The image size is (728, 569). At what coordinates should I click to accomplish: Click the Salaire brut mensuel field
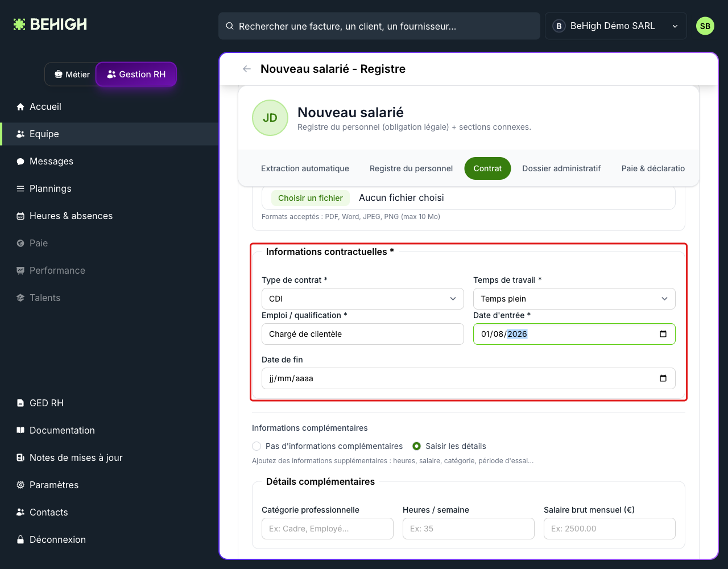(x=610, y=529)
